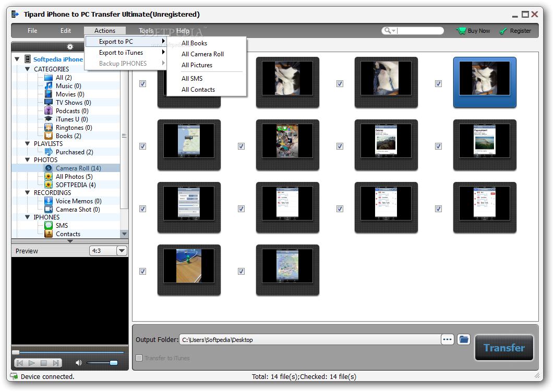Uncheck the checkbox beside the world map thumbnail
The width and height of the screenshot is (554, 392).
point(242,271)
